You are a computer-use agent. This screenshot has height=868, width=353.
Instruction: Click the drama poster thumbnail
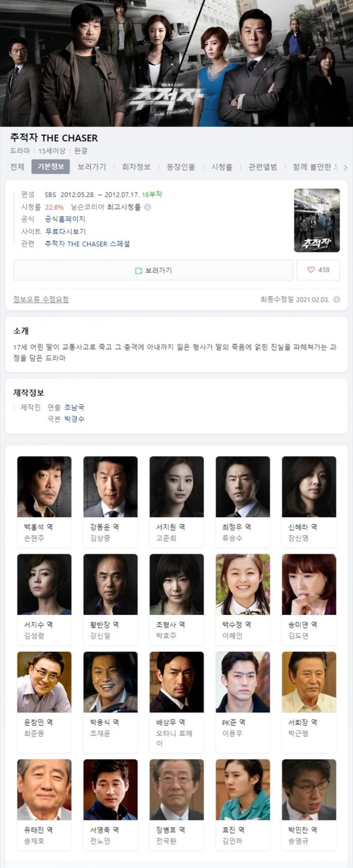pyautogui.click(x=317, y=220)
